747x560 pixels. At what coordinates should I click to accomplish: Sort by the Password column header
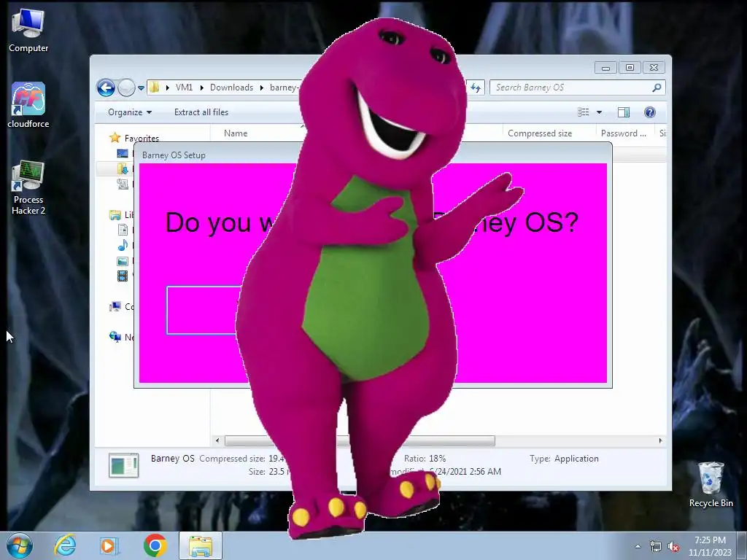tap(624, 133)
